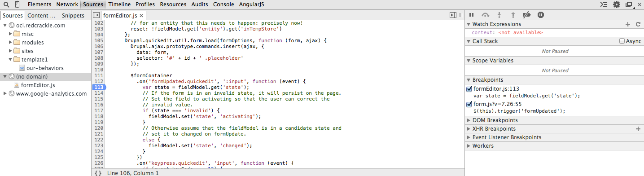Image resolution: width=644 pixels, height=176 pixels.
Task: Expand the modules folder
Action: [11, 43]
